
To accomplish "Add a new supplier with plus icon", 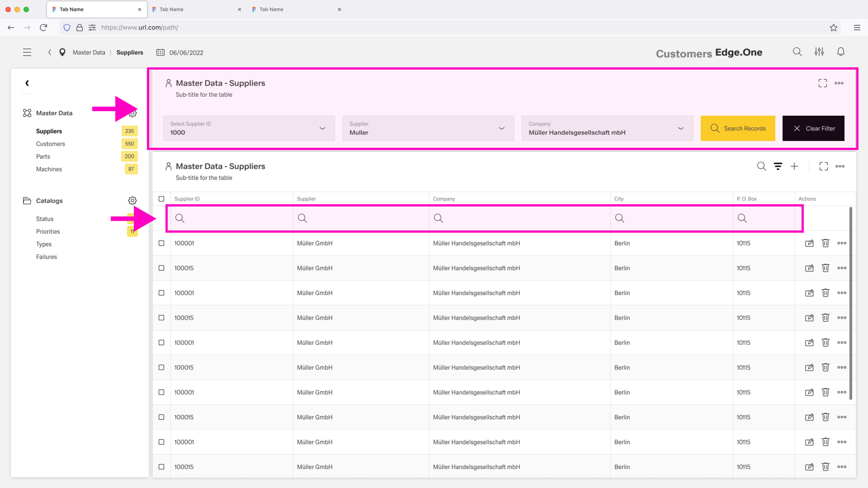I will pyautogui.click(x=794, y=167).
